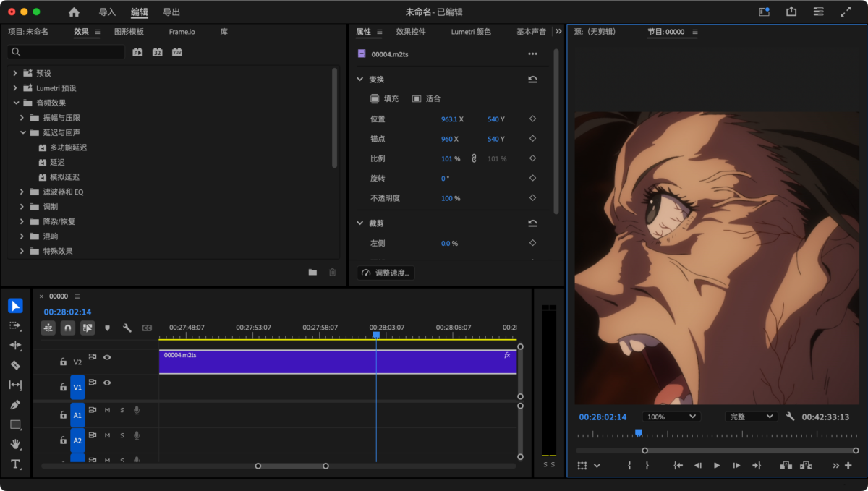Select the Track Select Forward tool
The image size is (868, 491).
coord(15,325)
